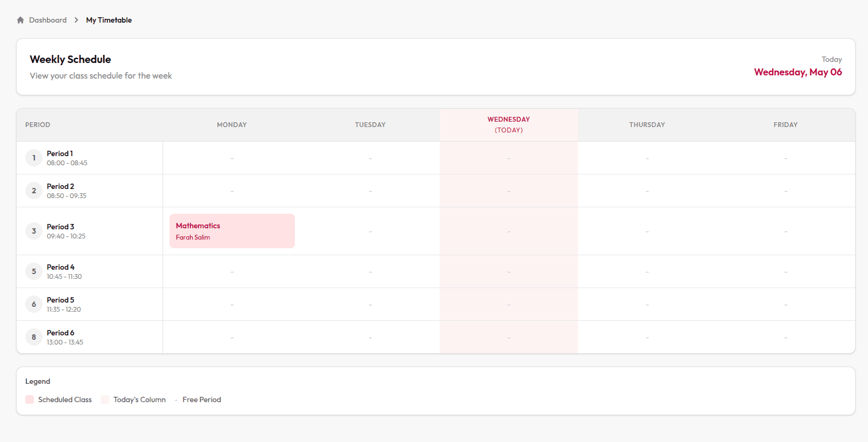Image resolution: width=868 pixels, height=442 pixels.
Task: Click 'View your class schedule for the week'
Action: tap(101, 76)
